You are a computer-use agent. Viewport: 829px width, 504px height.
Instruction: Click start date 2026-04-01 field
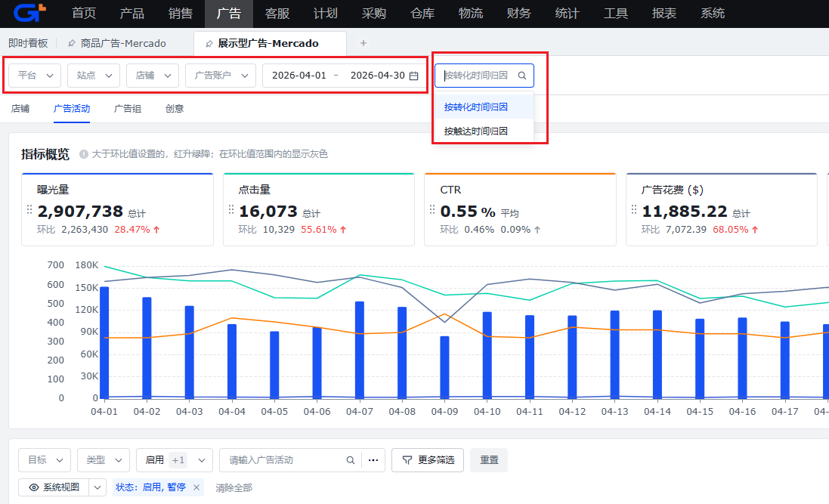pos(299,76)
